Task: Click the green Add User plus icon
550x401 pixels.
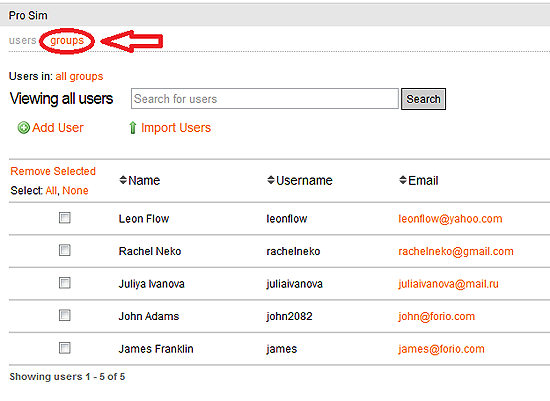Action: coord(24,128)
